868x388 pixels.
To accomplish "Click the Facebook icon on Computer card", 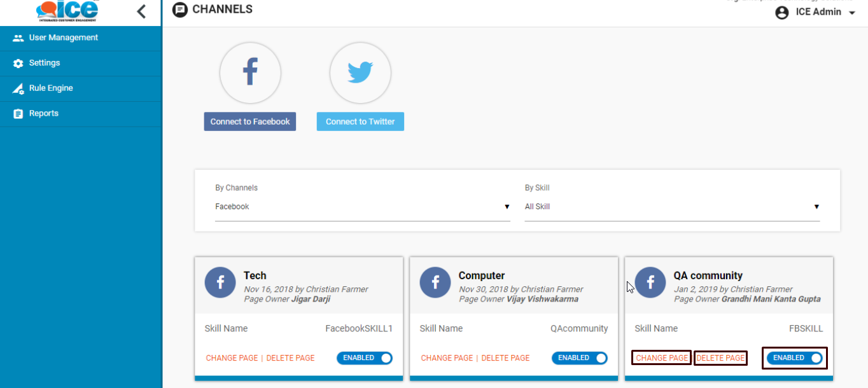I will [435, 282].
